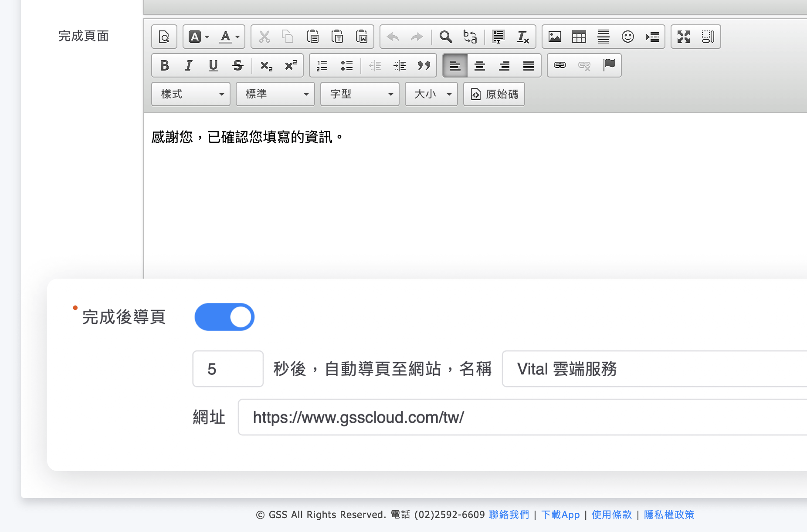Viewport: 807px width, 532px height.
Task: Insert a table into the content
Action: tap(579, 37)
